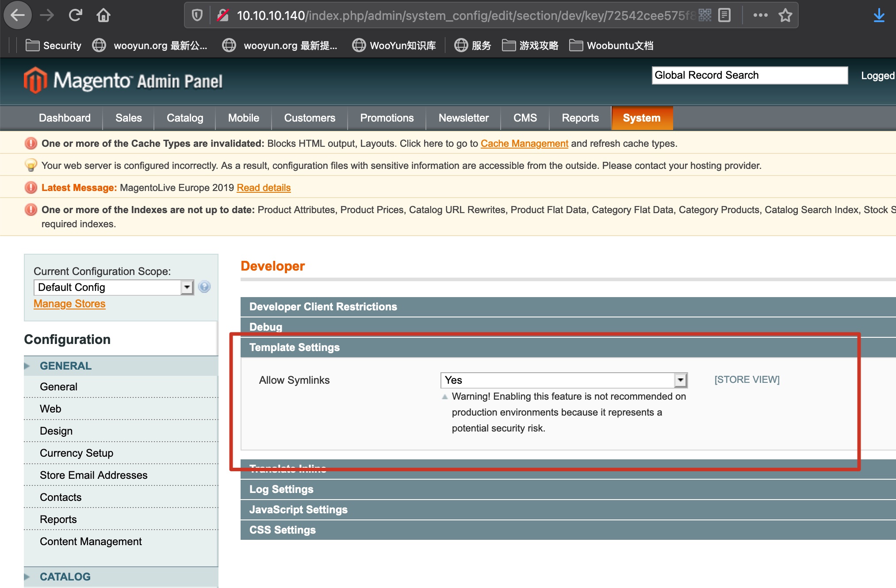This screenshot has width=896, height=588.
Task: Expand the Log Settings section
Action: [x=281, y=489]
